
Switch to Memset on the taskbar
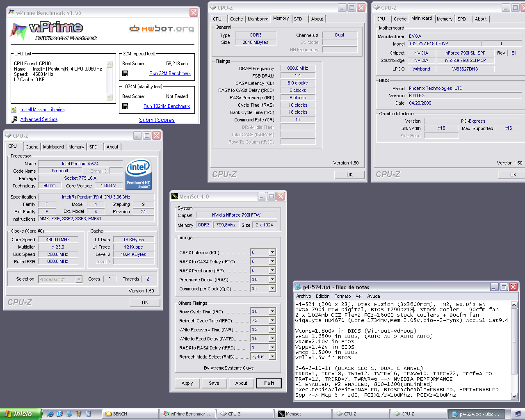pos(303,414)
